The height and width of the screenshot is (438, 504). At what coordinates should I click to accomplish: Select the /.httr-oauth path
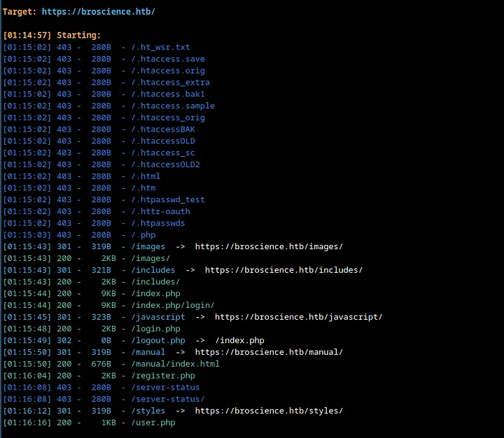tap(160, 211)
